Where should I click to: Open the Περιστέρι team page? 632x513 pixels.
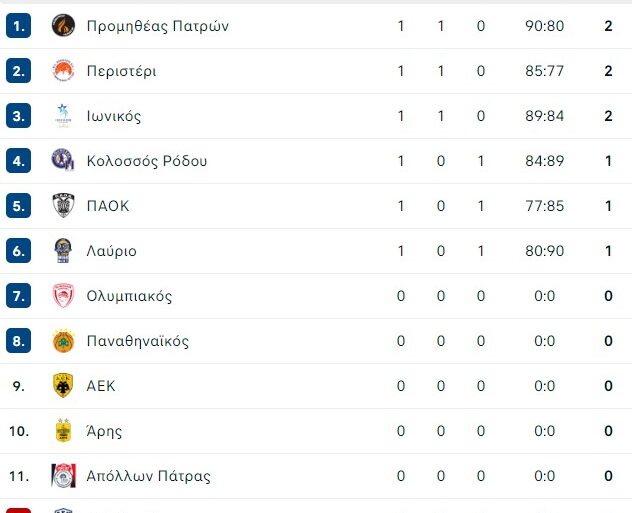pyautogui.click(x=121, y=71)
